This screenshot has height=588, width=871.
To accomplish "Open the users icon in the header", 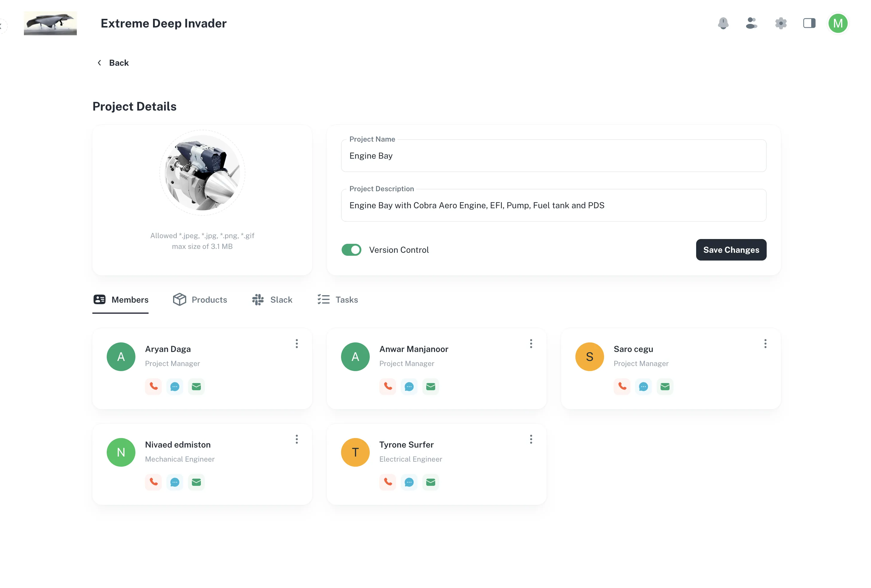I will (x=751, y=23).
